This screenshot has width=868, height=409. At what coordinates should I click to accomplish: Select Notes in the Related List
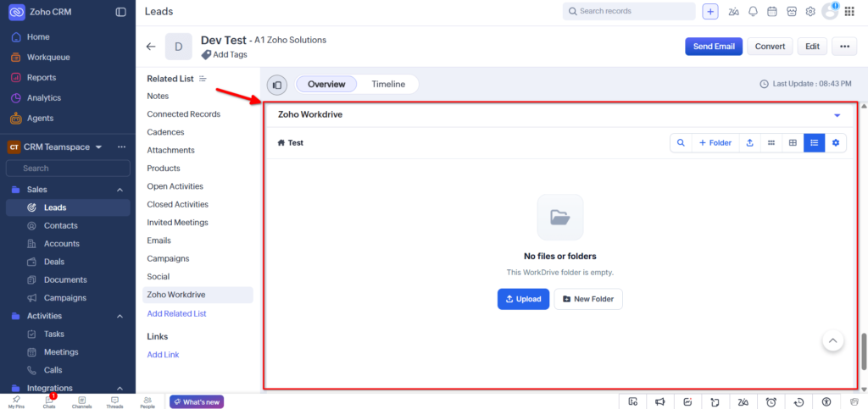[x=158, y=97]
